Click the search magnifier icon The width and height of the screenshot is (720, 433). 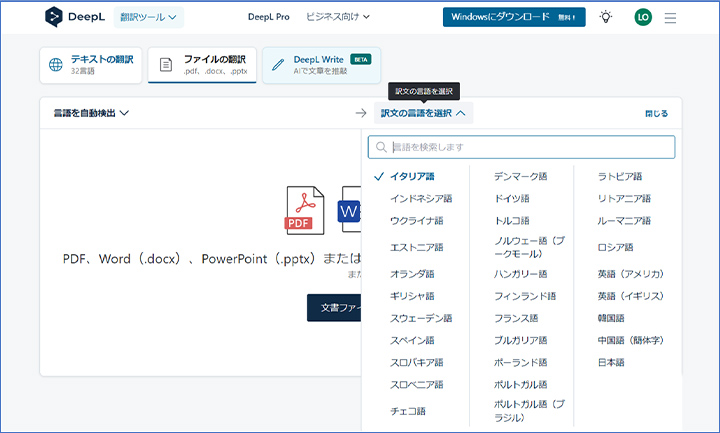pos(381,147)
